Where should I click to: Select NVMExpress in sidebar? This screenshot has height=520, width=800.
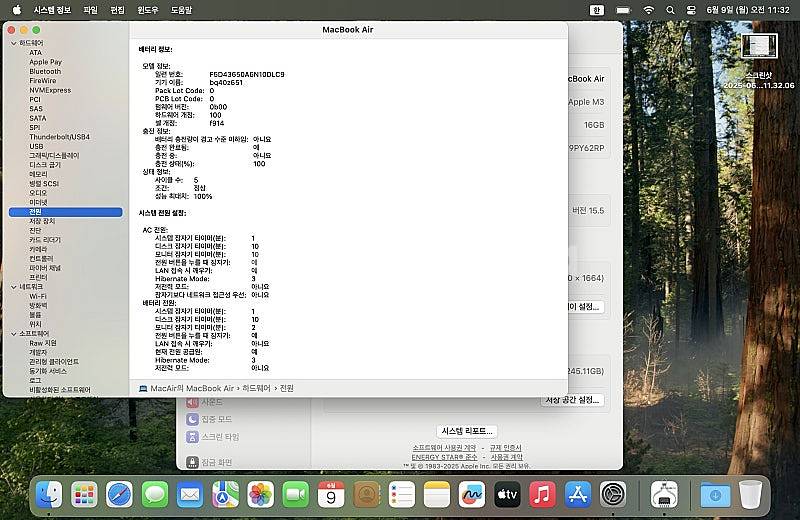50,90
